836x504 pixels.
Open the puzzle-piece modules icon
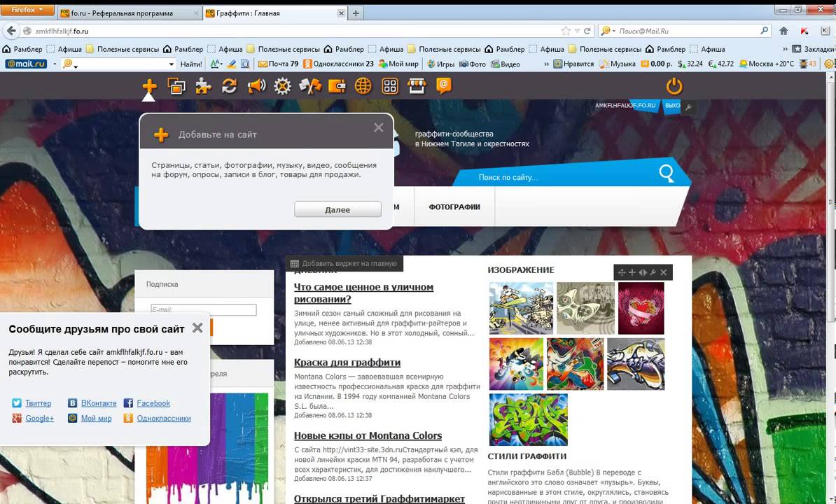[202, 86]
